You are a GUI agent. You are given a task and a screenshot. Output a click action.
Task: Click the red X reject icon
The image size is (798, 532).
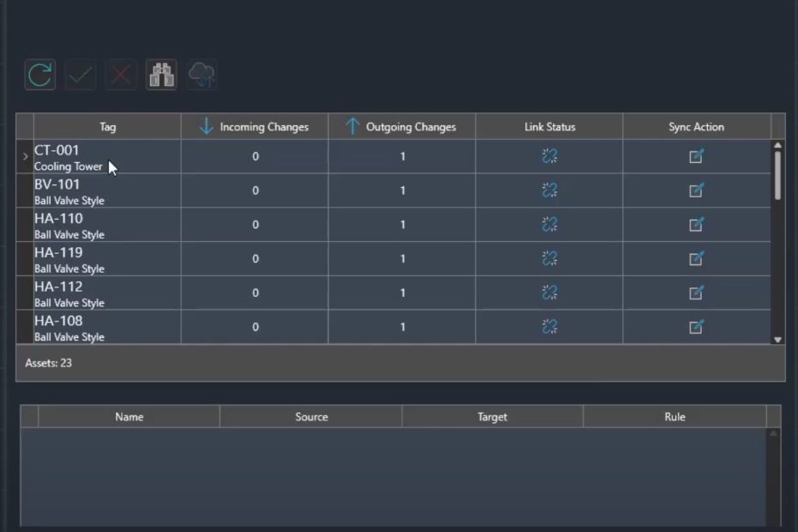pos(121,76)
